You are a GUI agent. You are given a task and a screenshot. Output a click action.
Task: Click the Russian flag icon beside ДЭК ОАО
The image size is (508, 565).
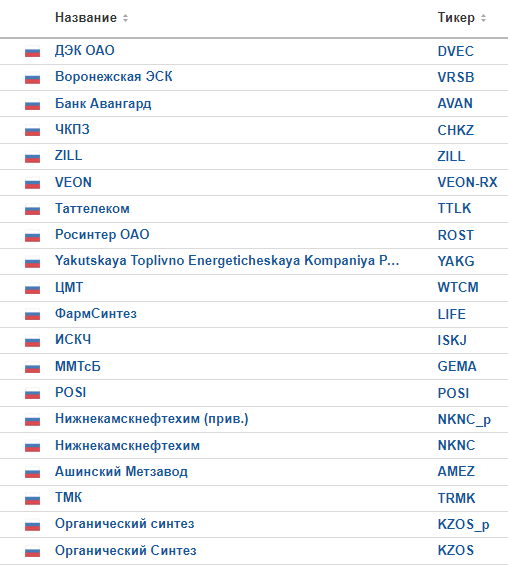(x=32, y=52)
